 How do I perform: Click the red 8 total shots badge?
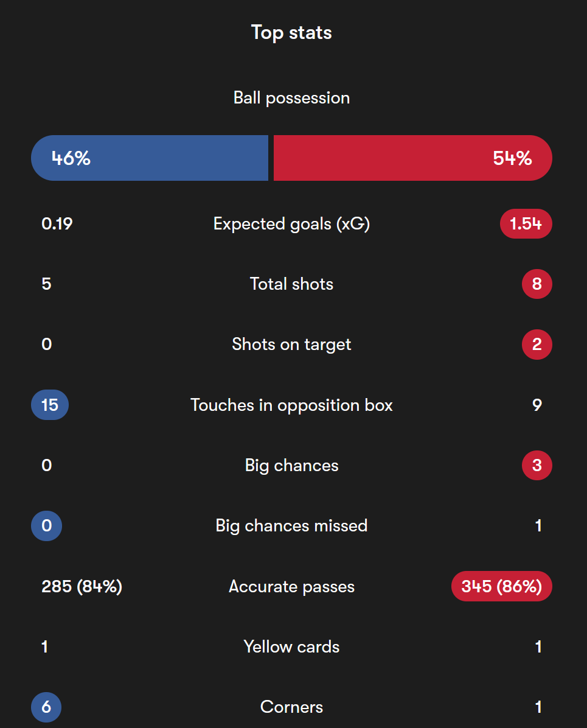click(537, 284)
